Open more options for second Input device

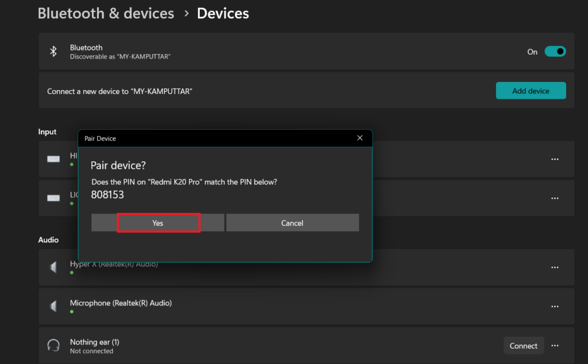pos(555,198)
